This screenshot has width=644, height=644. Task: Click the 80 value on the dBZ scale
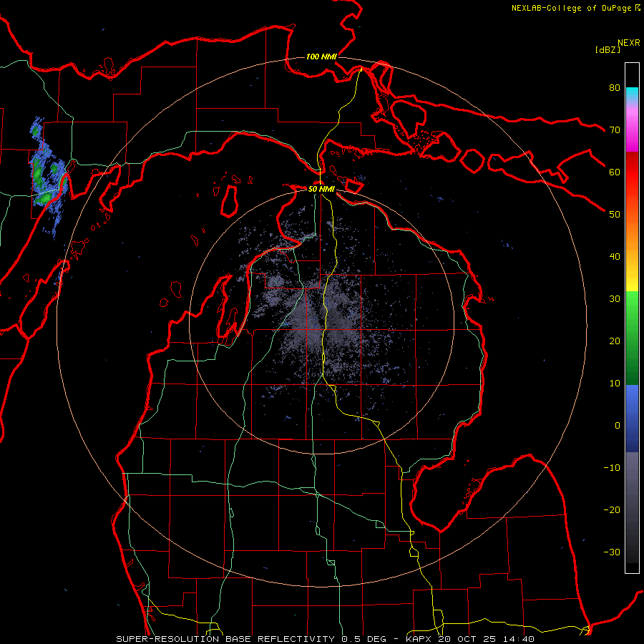[615, 87]
